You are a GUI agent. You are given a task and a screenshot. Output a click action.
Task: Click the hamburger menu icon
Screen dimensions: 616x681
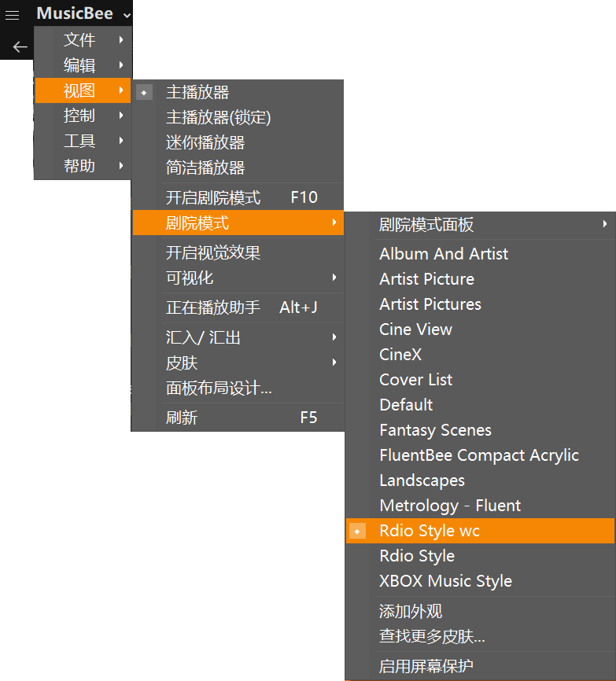click(12, 16)
